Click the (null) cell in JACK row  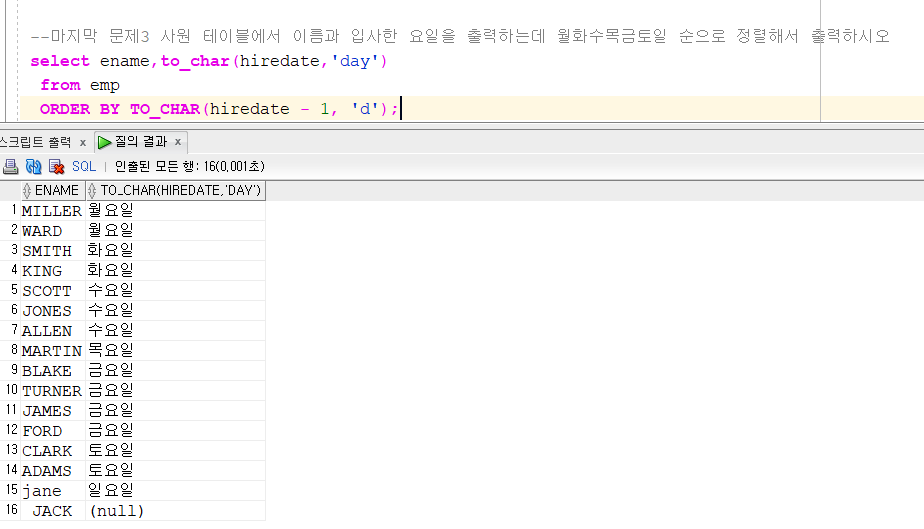(x=176, y=511)
